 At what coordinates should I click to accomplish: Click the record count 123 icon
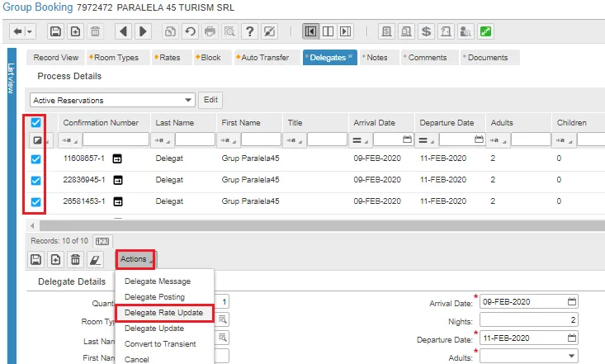click(102, 241)
